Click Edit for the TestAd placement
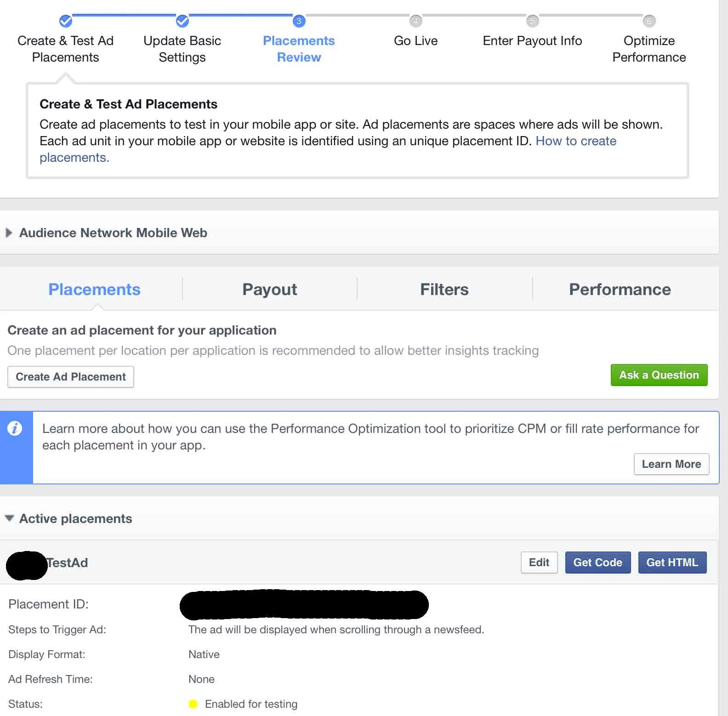Viewport: 728px width, 716px height. 539,563
